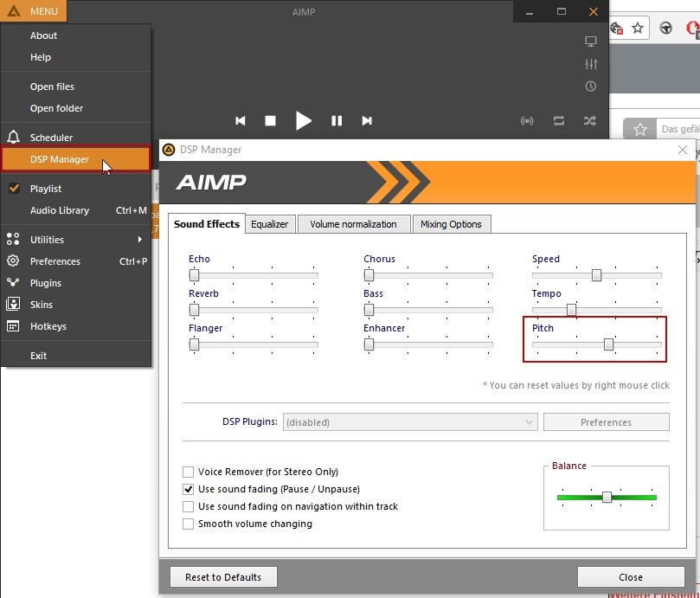Switch to the Equalizer tab
700x598 pixels.
pyautogui.click(x=270, y=224)
